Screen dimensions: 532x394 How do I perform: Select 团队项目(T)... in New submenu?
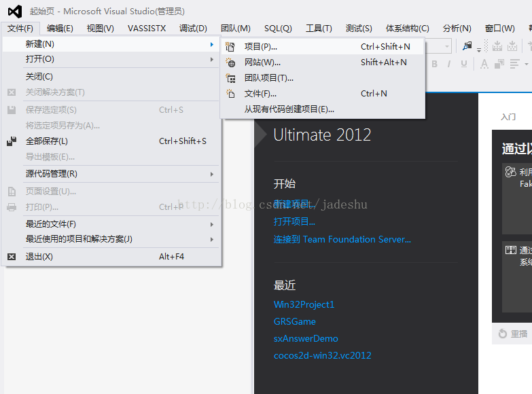click(323, 78)
